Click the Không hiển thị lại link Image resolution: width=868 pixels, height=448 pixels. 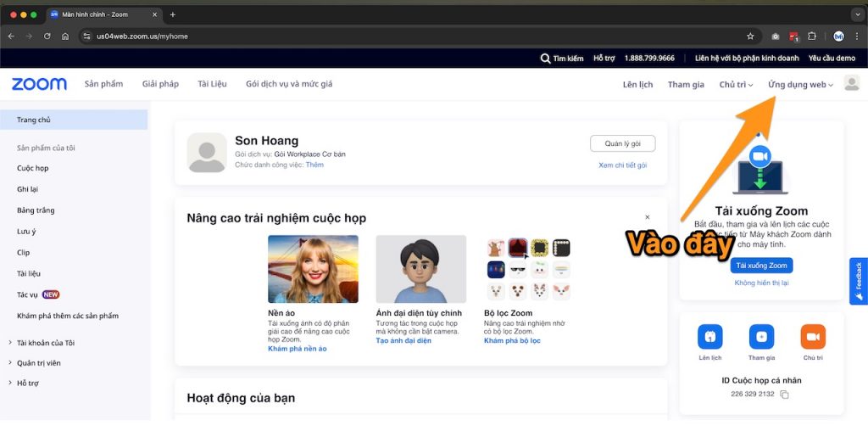761,283
